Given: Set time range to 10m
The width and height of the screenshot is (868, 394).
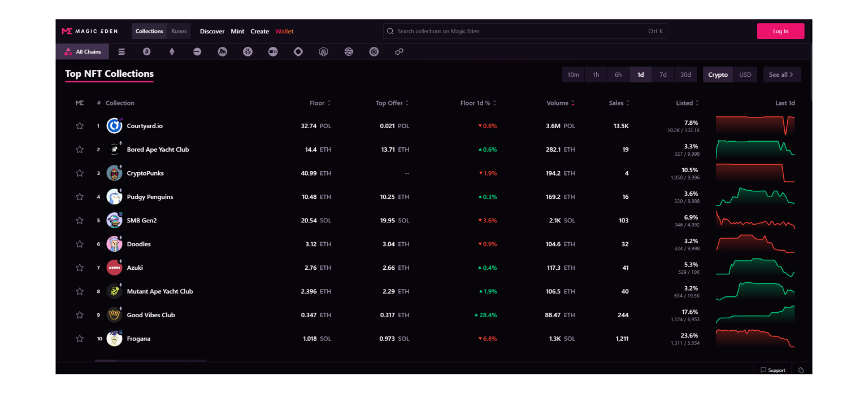Looking at the screenshot, I should point(574,75).
